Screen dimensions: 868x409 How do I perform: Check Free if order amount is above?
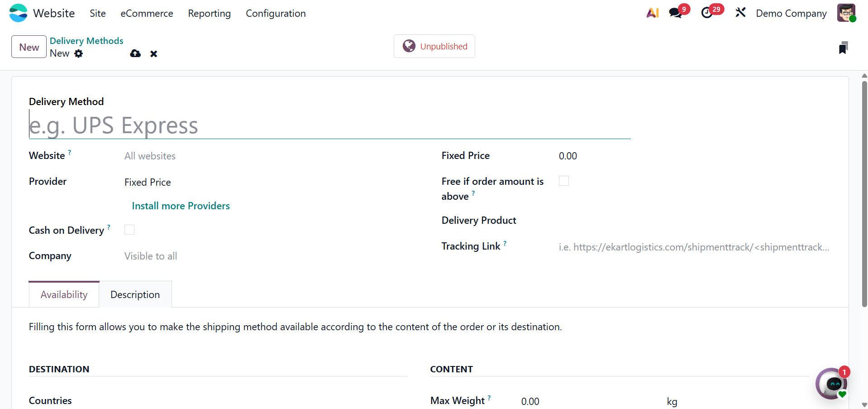coord(564,181)
